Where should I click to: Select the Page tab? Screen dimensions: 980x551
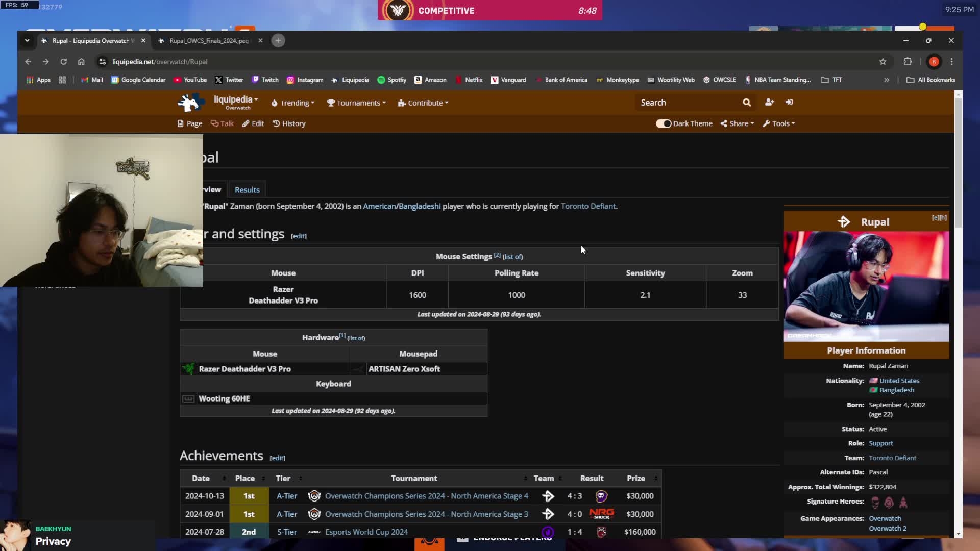pyautogui.click(x=190, y=123)
